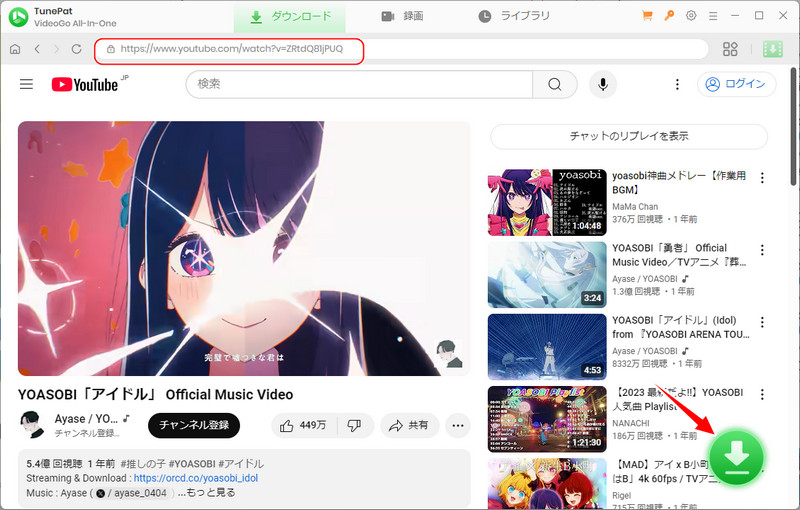
Task: Click the site lock icon in URL bar
Action: pos(110,49)
